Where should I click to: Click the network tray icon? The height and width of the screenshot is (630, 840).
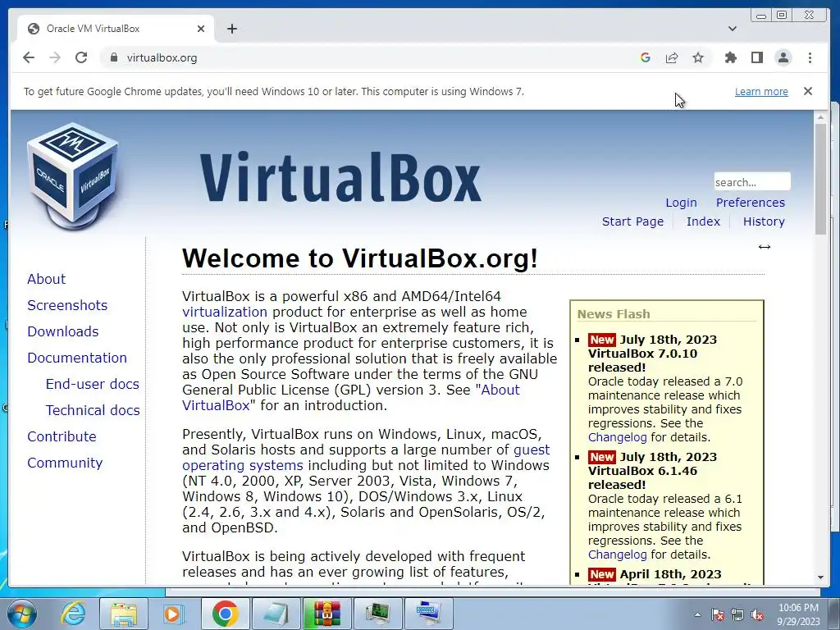tap(737, 614)
